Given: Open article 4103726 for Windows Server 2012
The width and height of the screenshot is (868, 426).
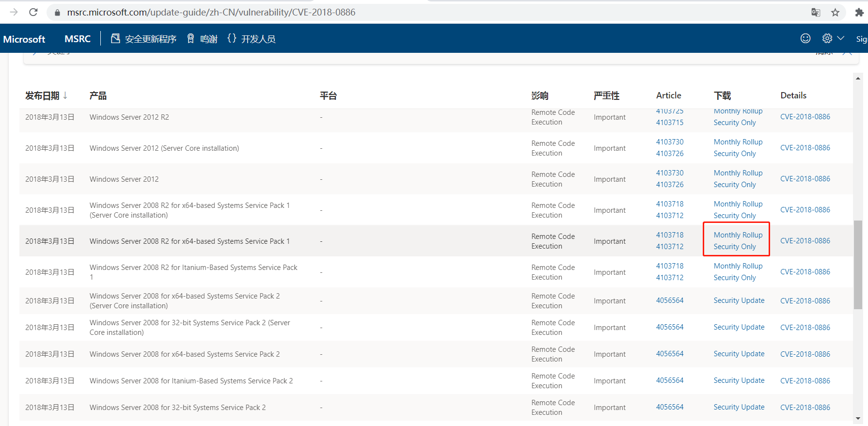Looking at the screenshot, I should (670, 185).
